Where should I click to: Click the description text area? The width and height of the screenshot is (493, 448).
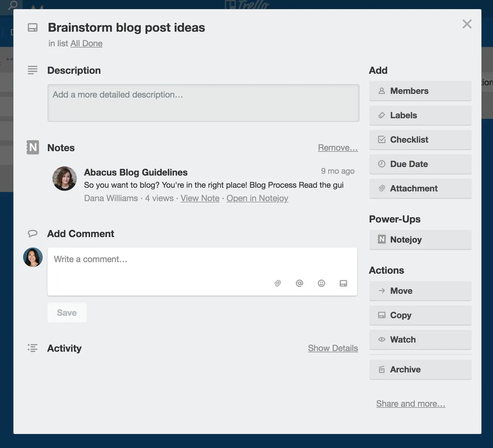pos(203,103)
